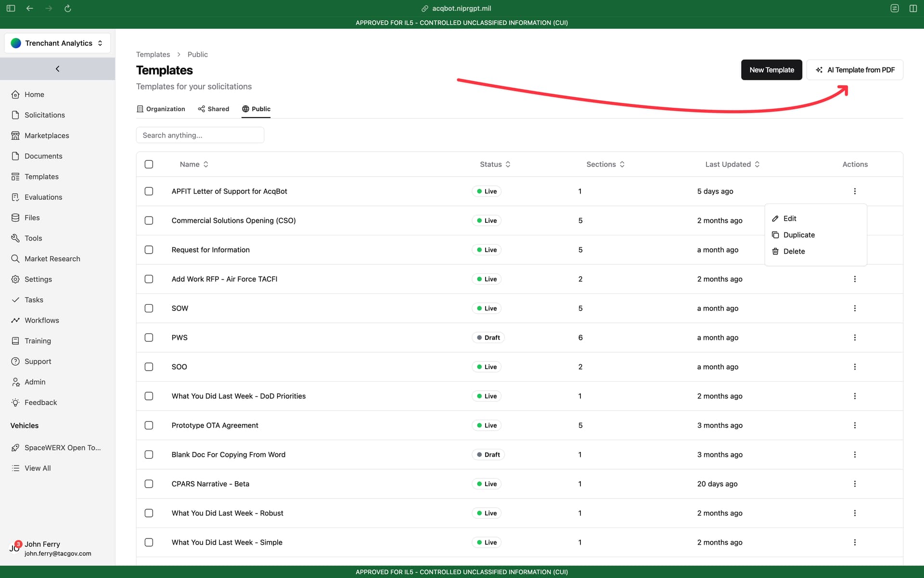
Task: Click the Live badge for SOO row
Action: (x=487, y=367)
